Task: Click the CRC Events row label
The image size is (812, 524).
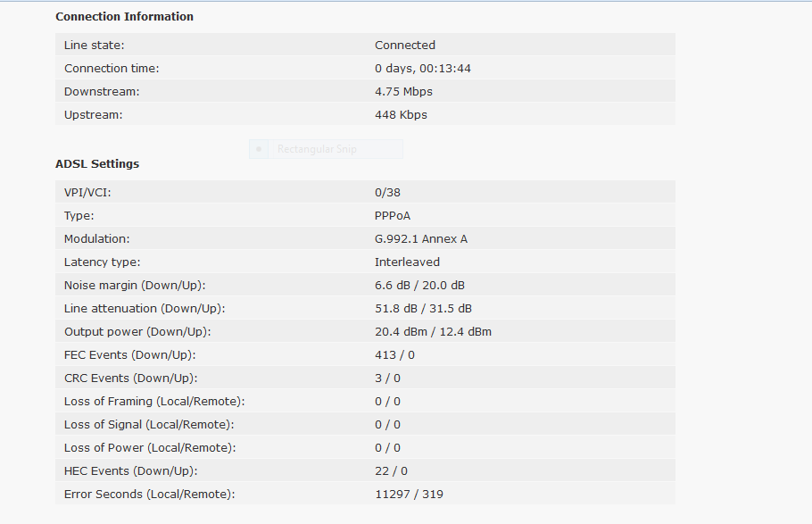Action: [x=131, y=378]
